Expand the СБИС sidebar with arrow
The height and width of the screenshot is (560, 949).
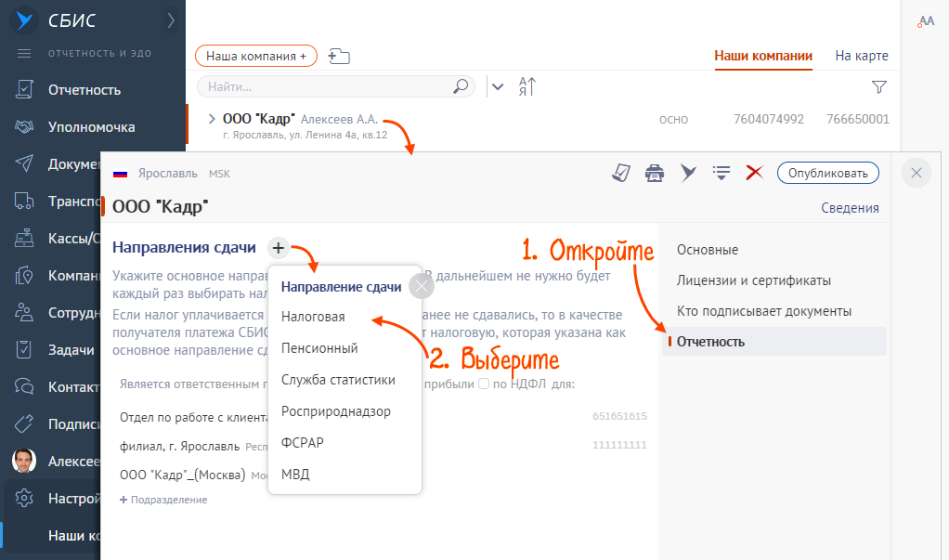(170, 20)
